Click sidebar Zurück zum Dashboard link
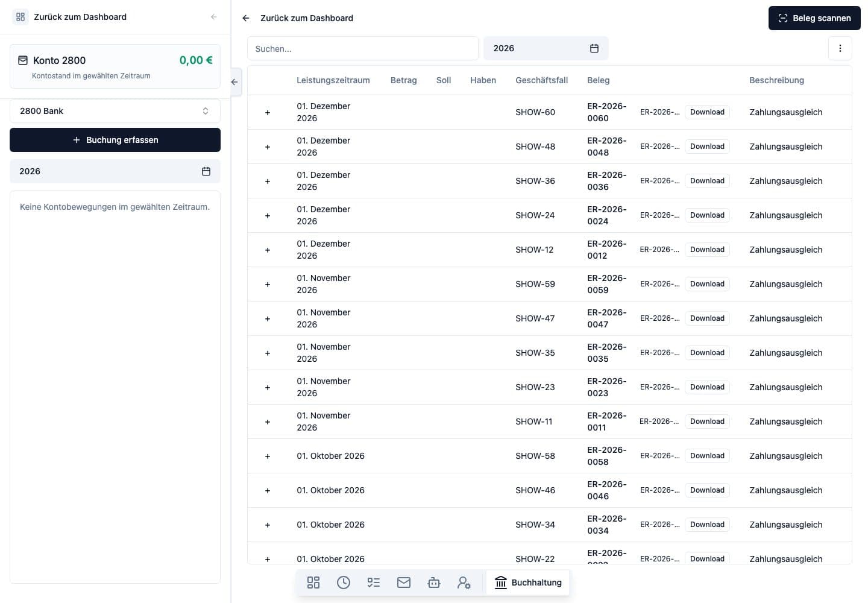 [80, 17]
